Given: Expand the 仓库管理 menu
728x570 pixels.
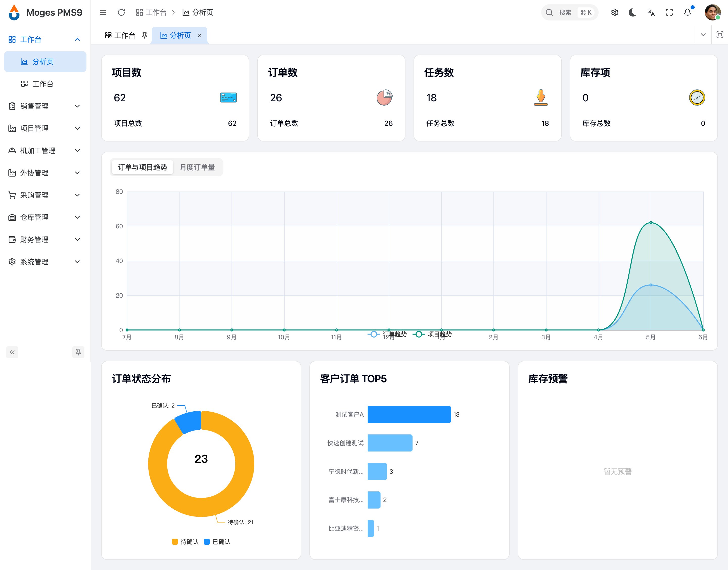Looking at the screenshot, I should pos(45,217).
